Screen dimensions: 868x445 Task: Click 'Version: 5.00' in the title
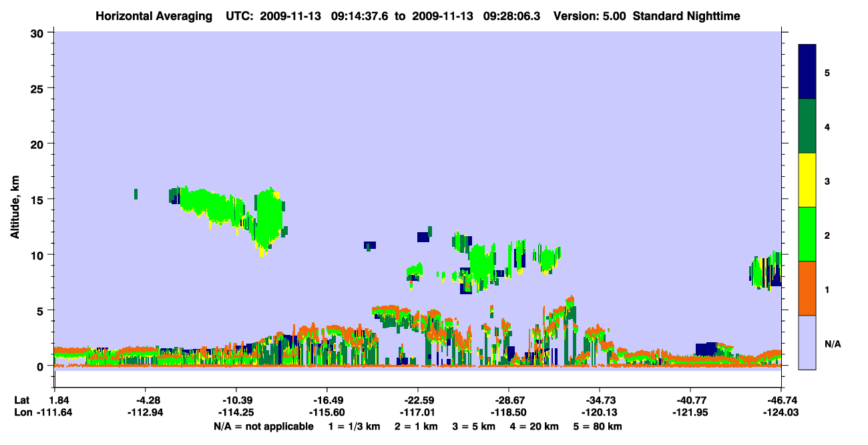[589, 16]
